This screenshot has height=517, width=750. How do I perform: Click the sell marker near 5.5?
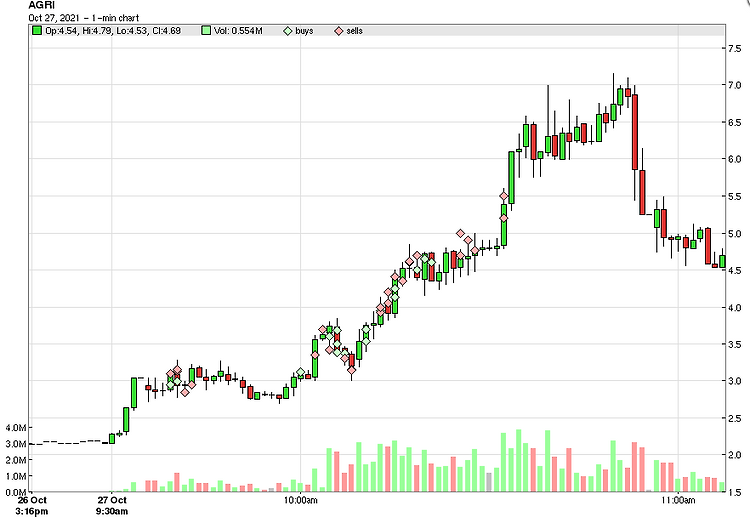click(x=504, y=196)
